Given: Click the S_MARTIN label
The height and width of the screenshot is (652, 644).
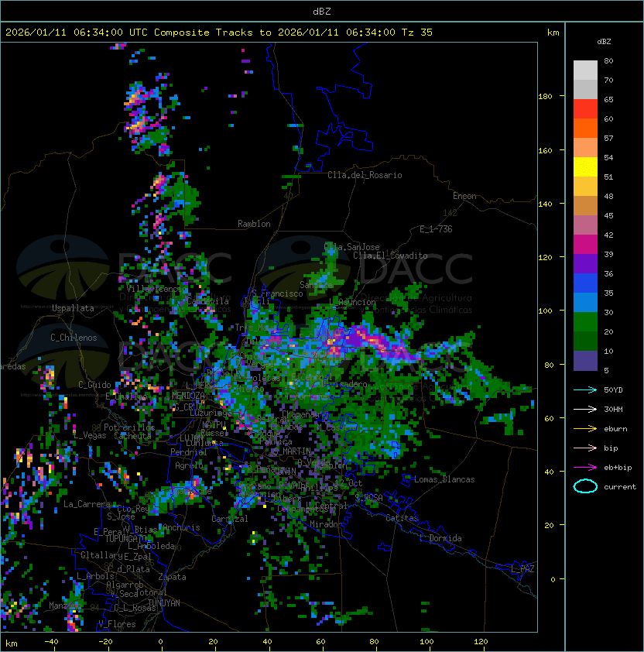Looking at the screenshot, I should (292, 451).
